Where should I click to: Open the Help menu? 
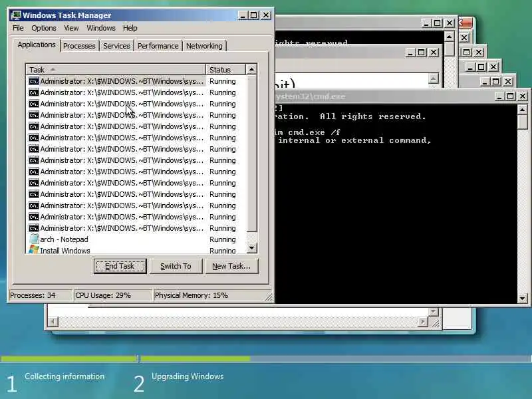click(130, 28)
